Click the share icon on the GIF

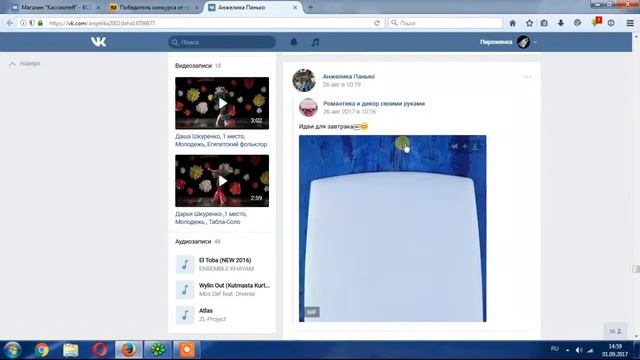(x=454, y=147)
